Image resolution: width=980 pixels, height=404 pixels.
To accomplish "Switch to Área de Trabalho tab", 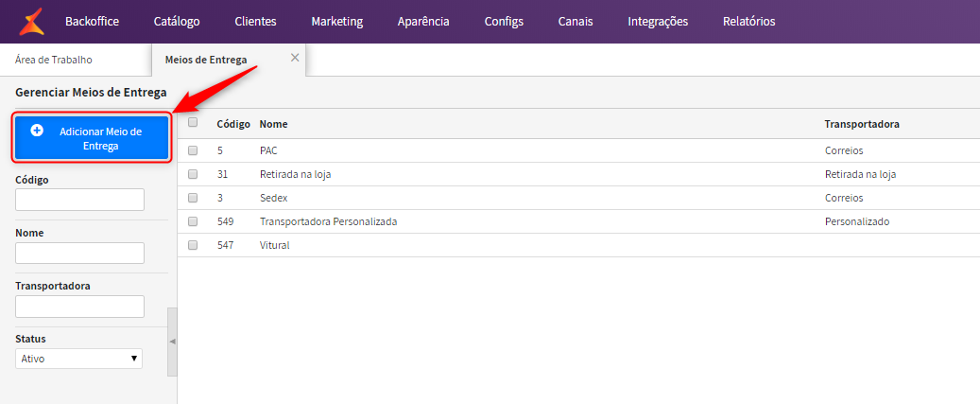I will tap(54, 60).
